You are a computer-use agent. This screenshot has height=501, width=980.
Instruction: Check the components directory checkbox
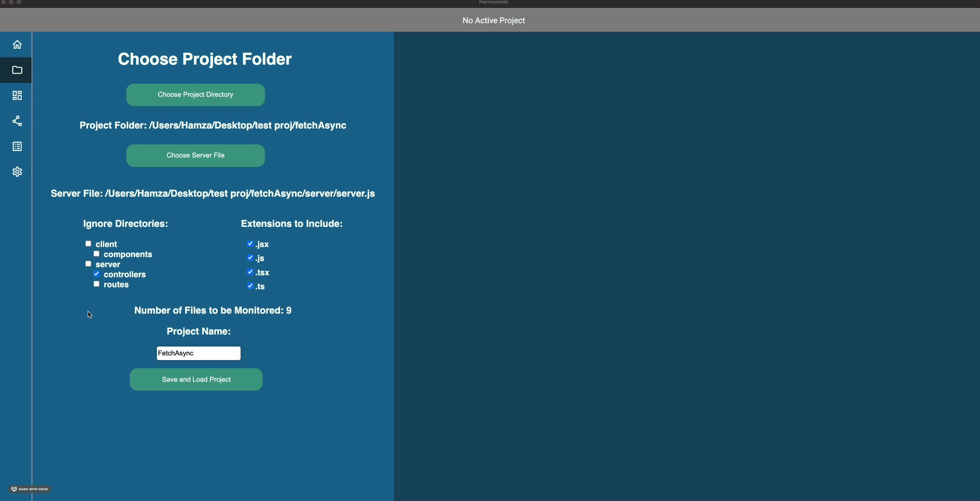click(96, 254)
